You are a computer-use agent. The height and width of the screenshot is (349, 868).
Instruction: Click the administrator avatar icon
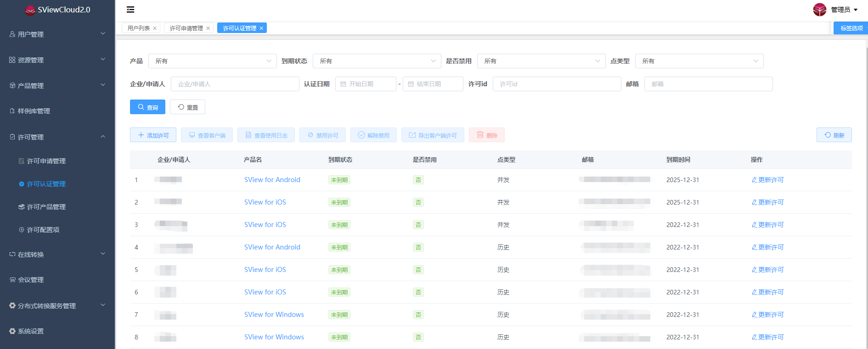820,10
